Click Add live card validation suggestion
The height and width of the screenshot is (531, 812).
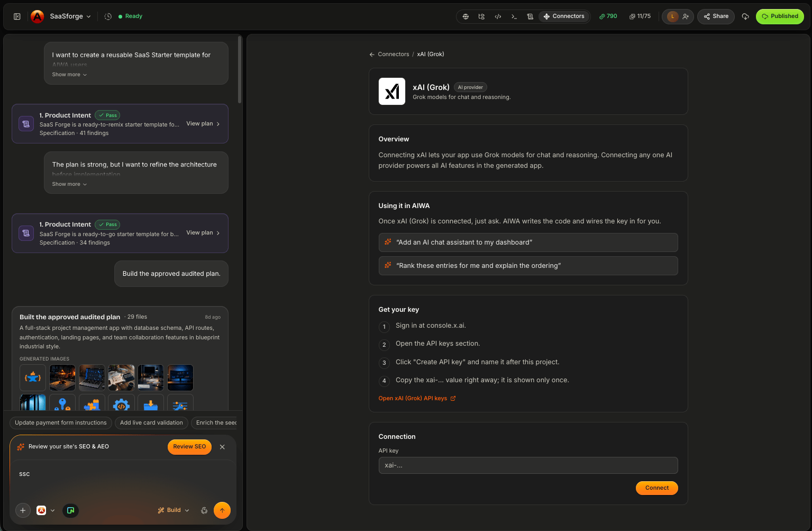click(151, 422)
